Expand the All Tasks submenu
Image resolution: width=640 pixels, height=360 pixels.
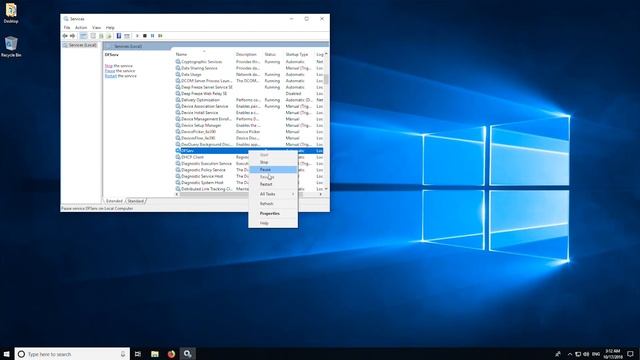(x=273, y=194)
